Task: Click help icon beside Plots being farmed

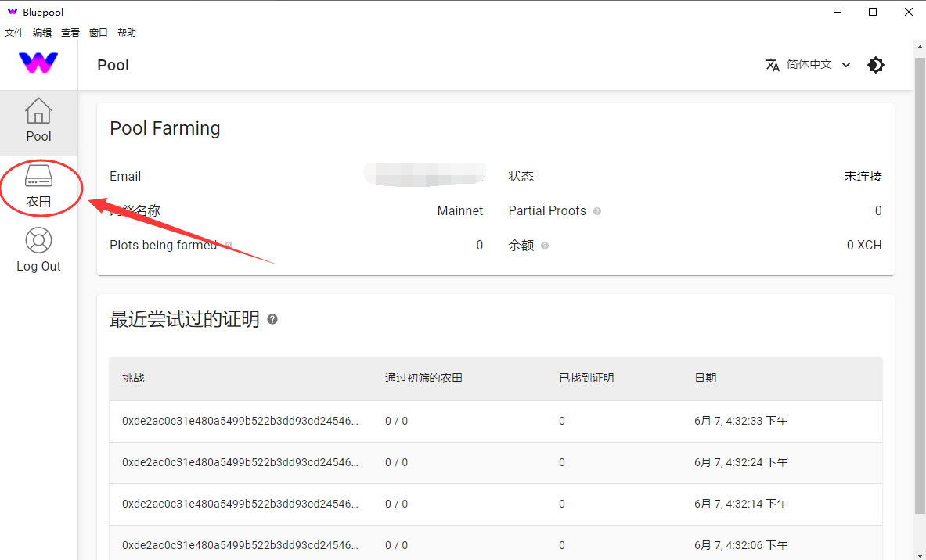Action: [229, 246]
